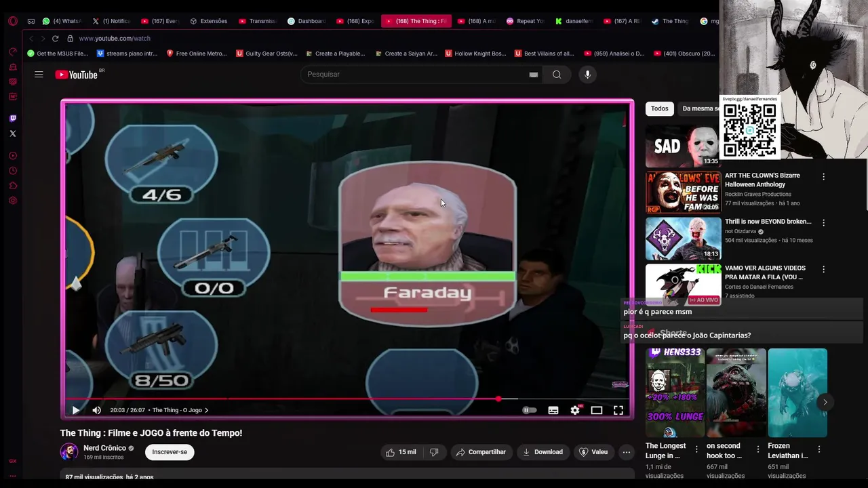Toggle subtitles/closed captions button
868x488 pixels.
coord(553,410)
